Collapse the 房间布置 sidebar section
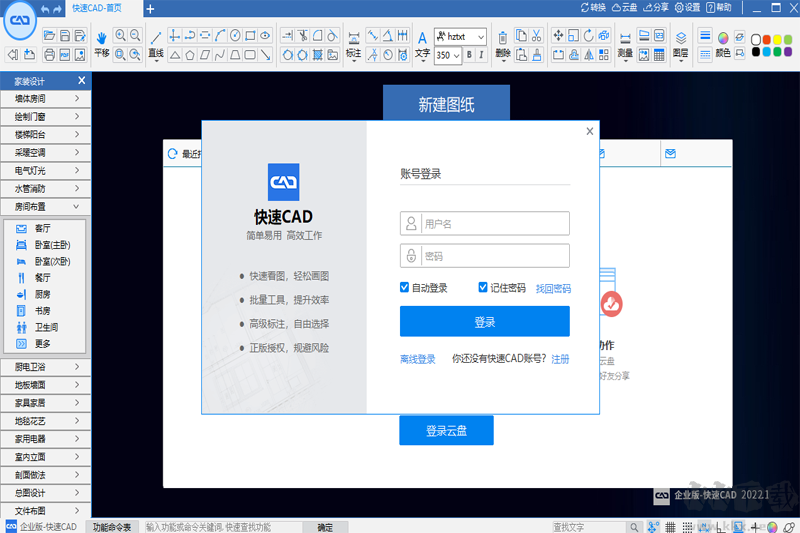Image resolution: width=800 pixels, height=533 pixels. [46, 205]
